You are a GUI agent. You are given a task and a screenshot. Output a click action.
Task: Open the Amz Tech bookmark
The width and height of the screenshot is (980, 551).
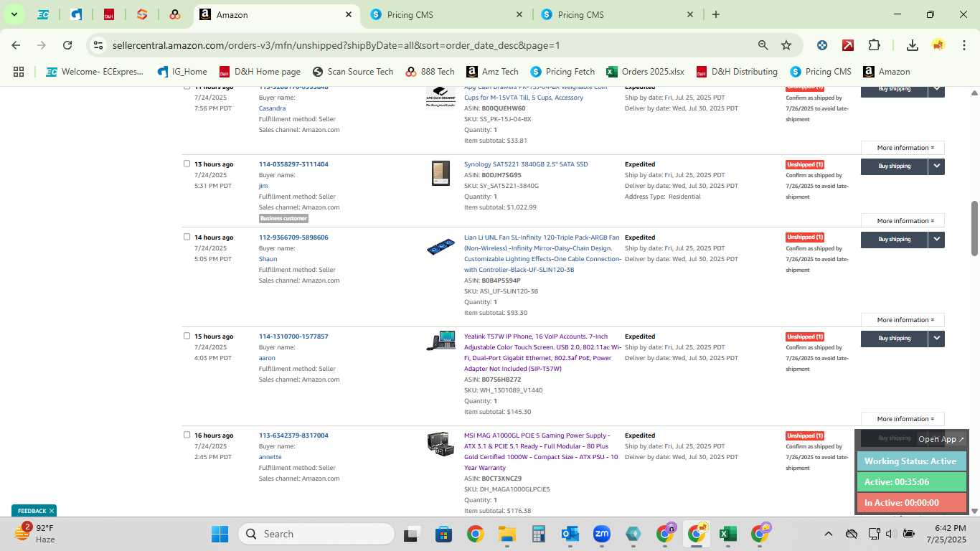pos(492,72)
